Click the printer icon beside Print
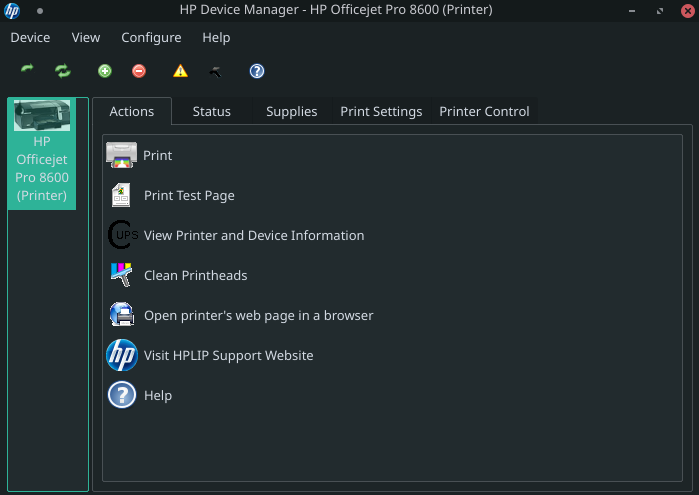The width and height of the screenshot is (699, 495). coord(122,155)
